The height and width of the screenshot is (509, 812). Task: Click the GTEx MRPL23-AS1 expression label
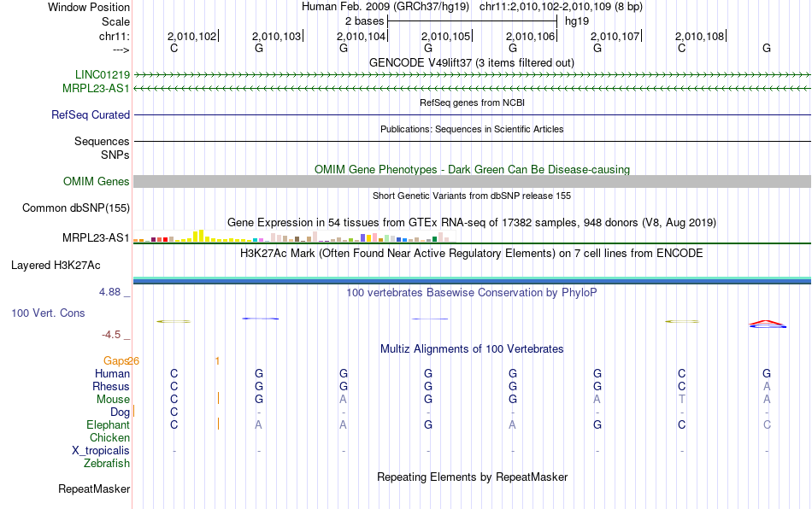(96, 238)
